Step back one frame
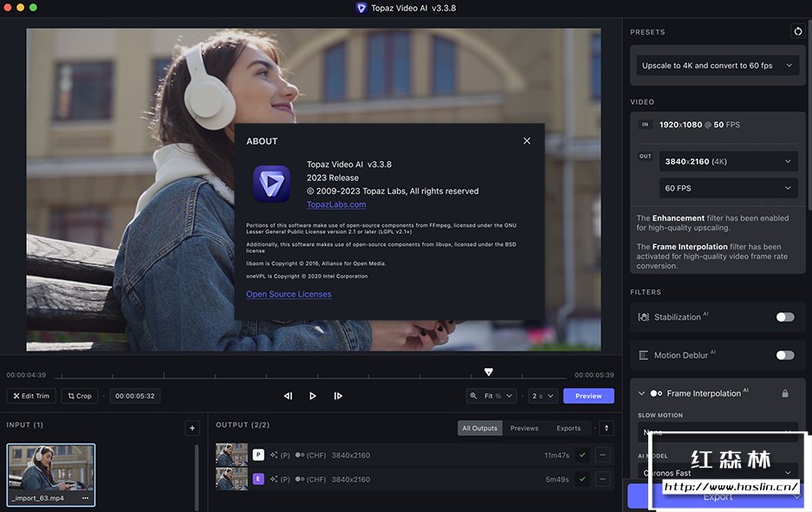 coord(289,396)
